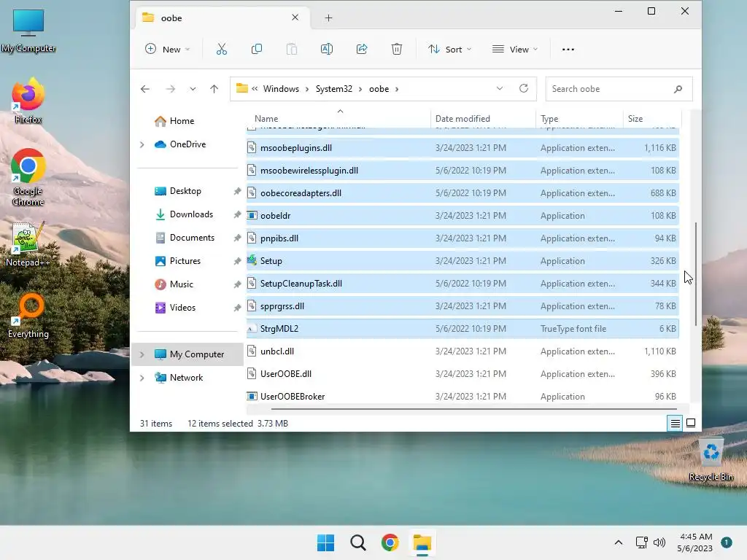Click the Paste clipboard icon
This screenshot has width=747, height=560.
click(x=292, y=49)
